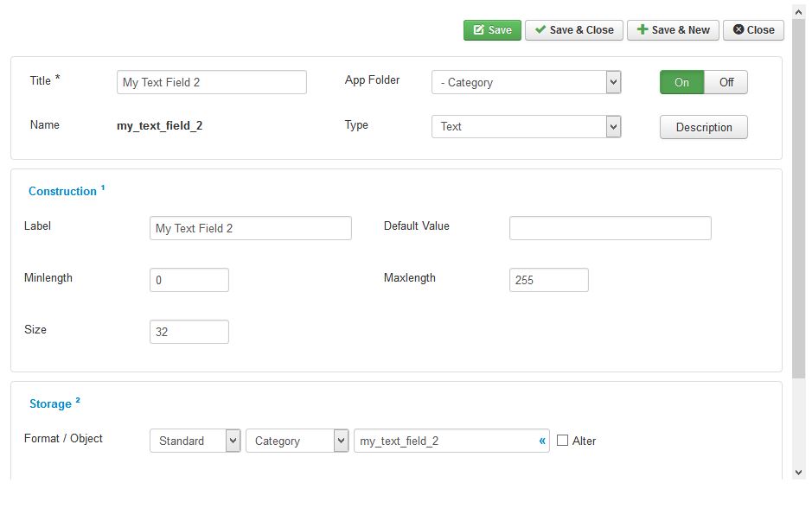Screen dimensions: 812x508
Task: Click the scrollbar down arrow
Action: 798,473
